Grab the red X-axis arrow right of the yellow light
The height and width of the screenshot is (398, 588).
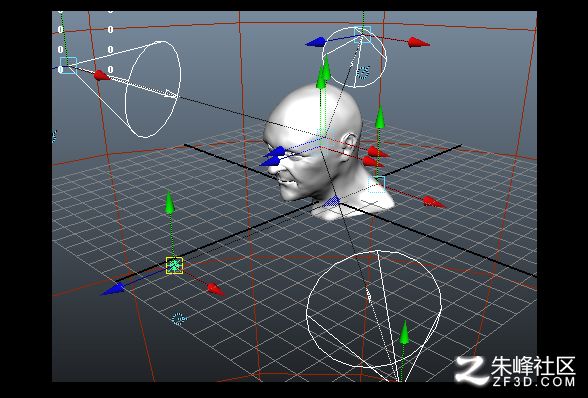(x=216, y=289)
